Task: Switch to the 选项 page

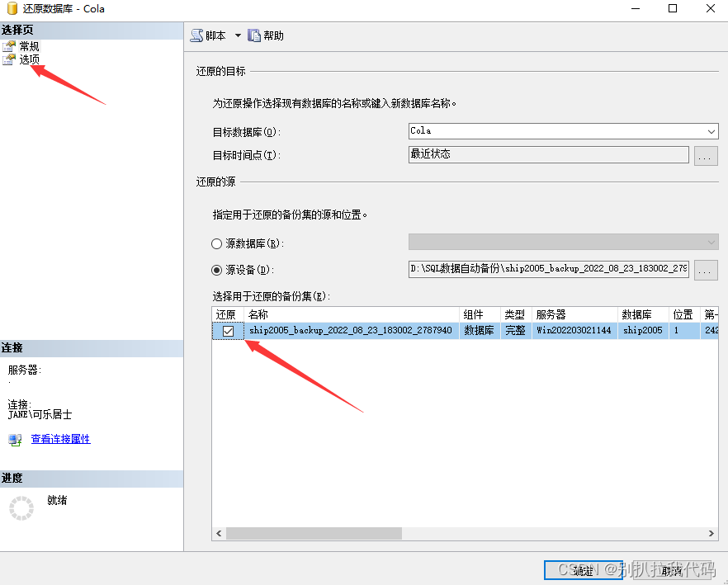Action: click(x=30, y=59)
